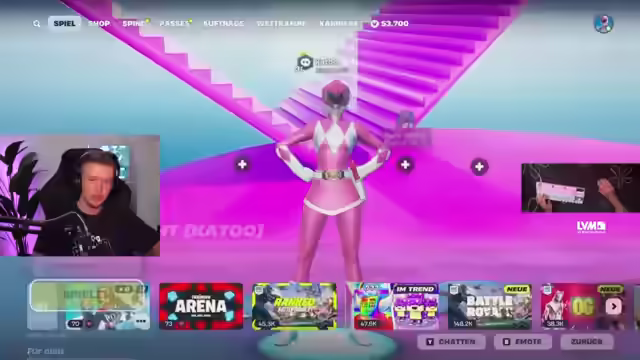Image resolution: width=640 pixels, height=360 pixels.
Task: Open the AUFTRÄGE tab
Action: (224, 24)
